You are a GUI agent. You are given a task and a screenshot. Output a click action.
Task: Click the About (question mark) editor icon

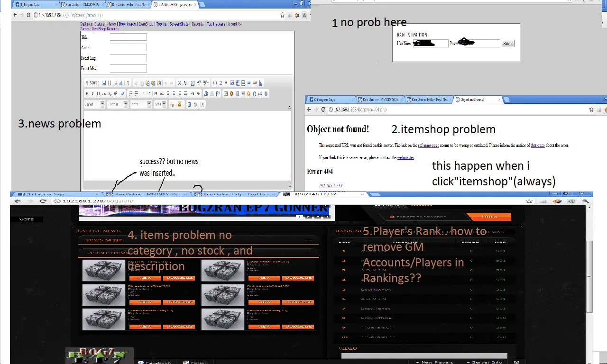[x=202, y=104]
